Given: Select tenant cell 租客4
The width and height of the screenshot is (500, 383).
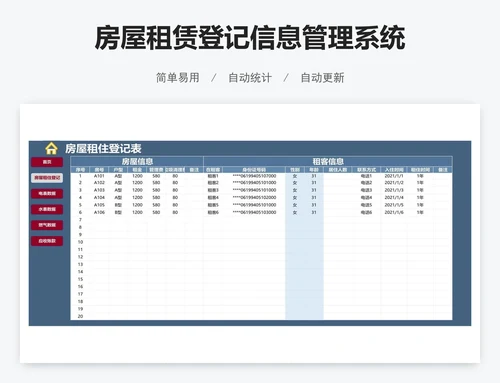Looking at the screenshot, I should [213, 197].
